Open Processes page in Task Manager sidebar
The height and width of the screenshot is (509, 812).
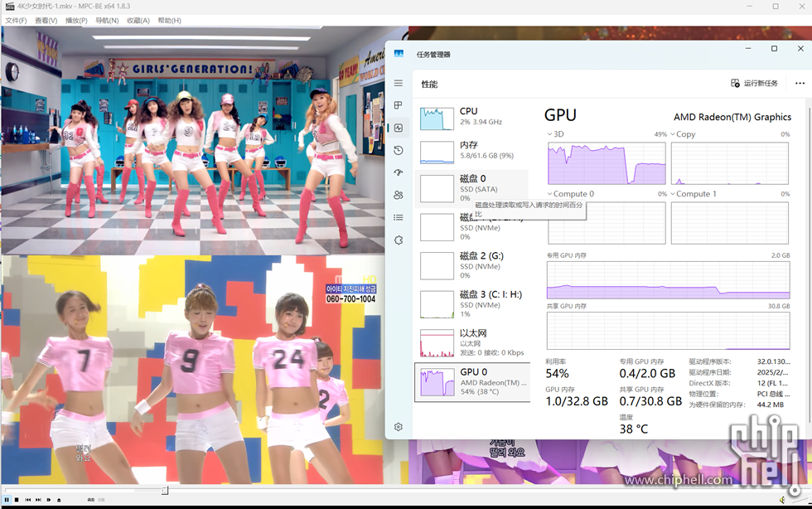point(399,105)
